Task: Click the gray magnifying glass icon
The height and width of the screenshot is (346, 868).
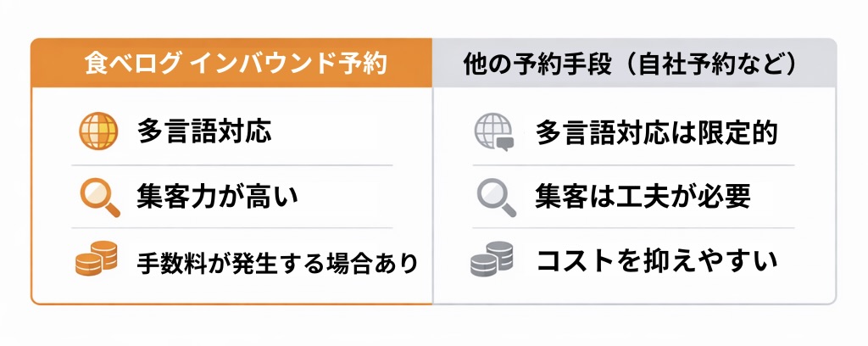Action: click(x=495, y=197)
